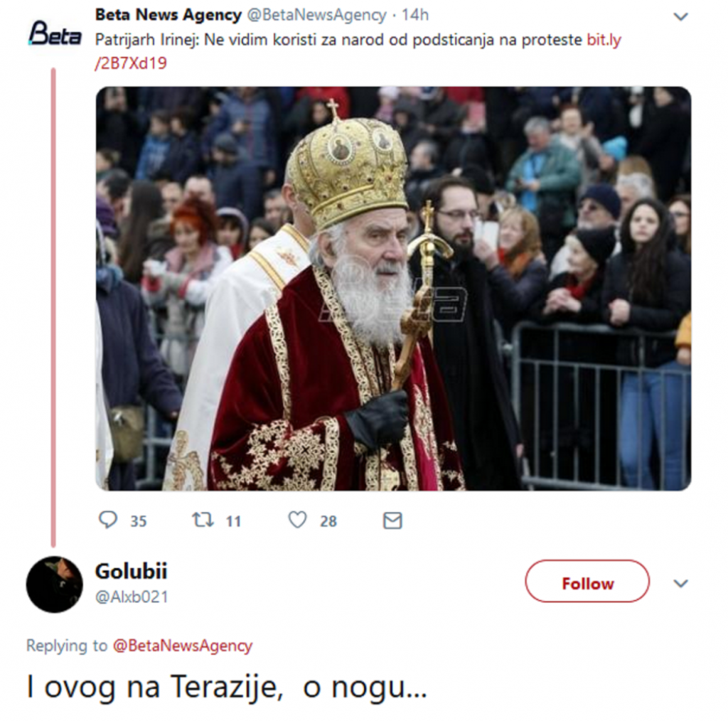
Task: Retweet the Beta News Agency tweet
Action: 203,520
